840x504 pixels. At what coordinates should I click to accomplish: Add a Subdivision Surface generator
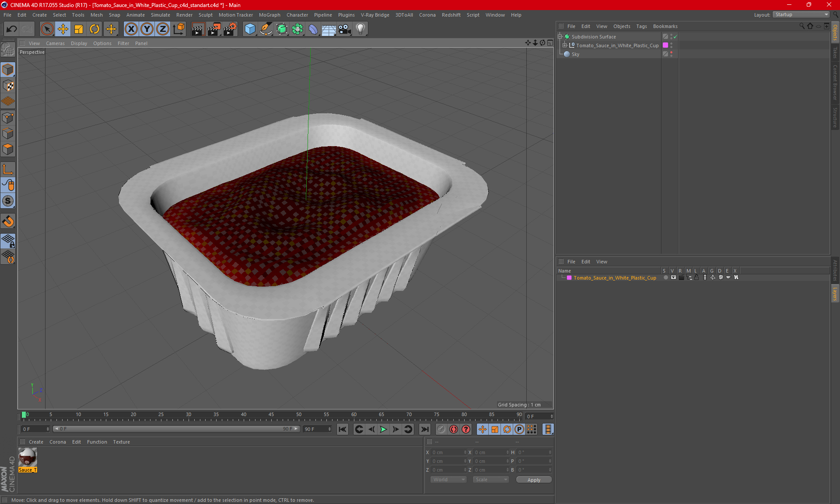(x=282, y=29)
